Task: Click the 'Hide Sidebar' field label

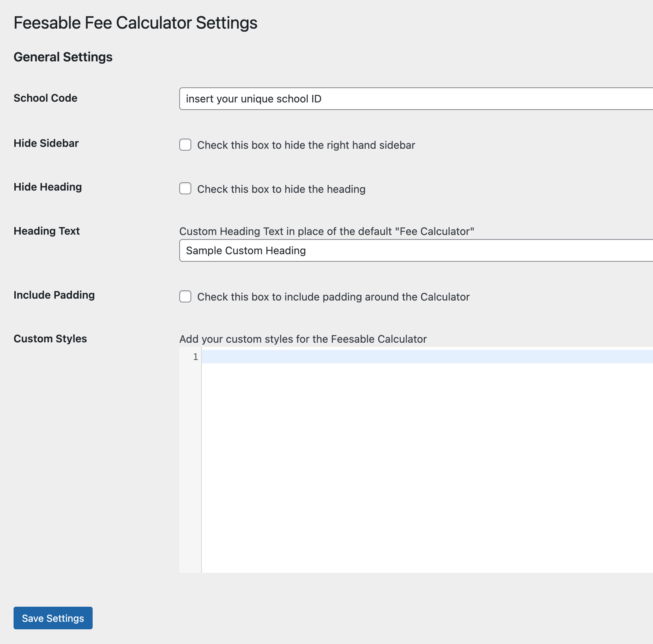Action: tap(46, 143)
